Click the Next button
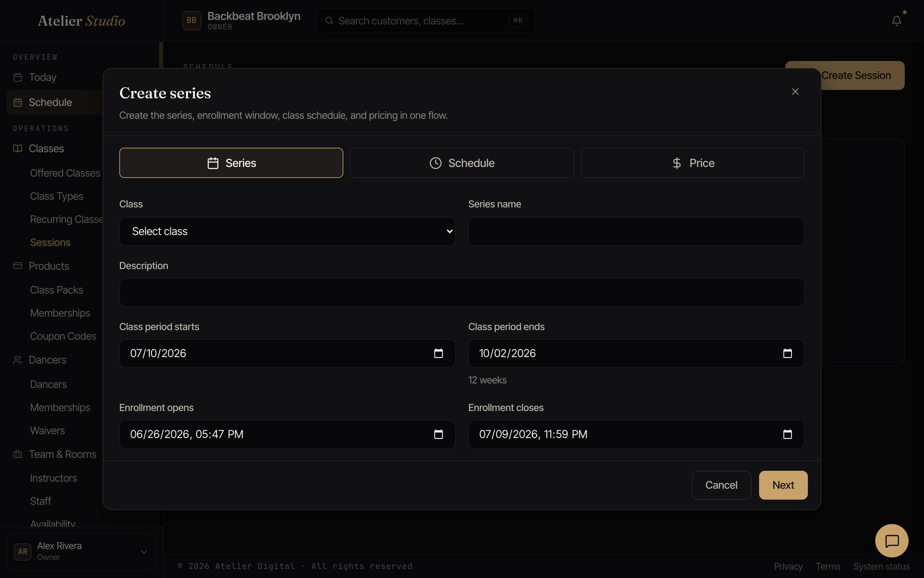 click(783, 485)
